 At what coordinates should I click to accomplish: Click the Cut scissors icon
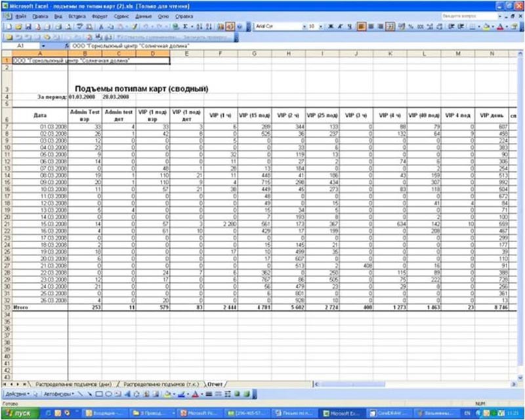pyautogui.click(x=100, y=26)
